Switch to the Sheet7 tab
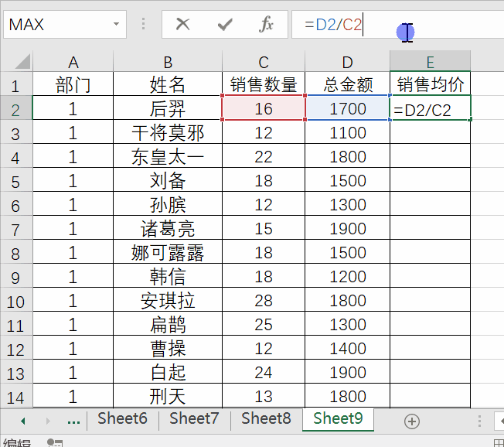Image resolution: width=504 pixels, height=447 pixels. pos(194,418)
